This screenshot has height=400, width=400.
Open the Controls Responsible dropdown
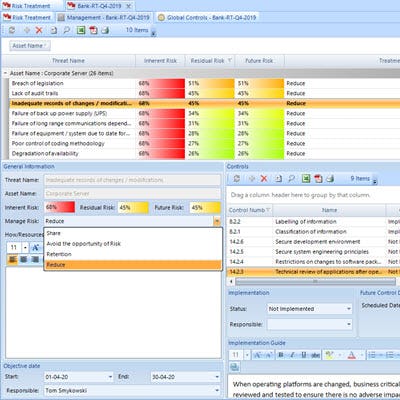tap(349, 324)
